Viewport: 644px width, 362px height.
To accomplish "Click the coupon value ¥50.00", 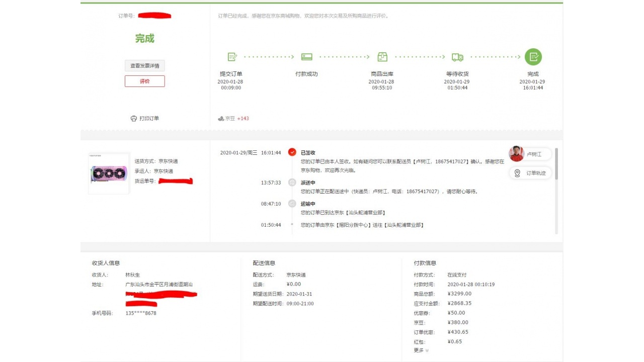I will 456,313.
